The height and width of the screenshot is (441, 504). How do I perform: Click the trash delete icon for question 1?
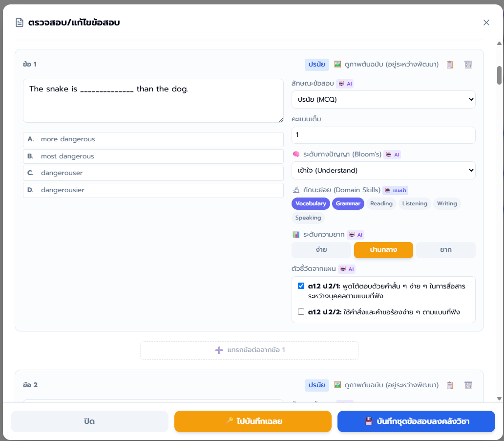[468, 65]
